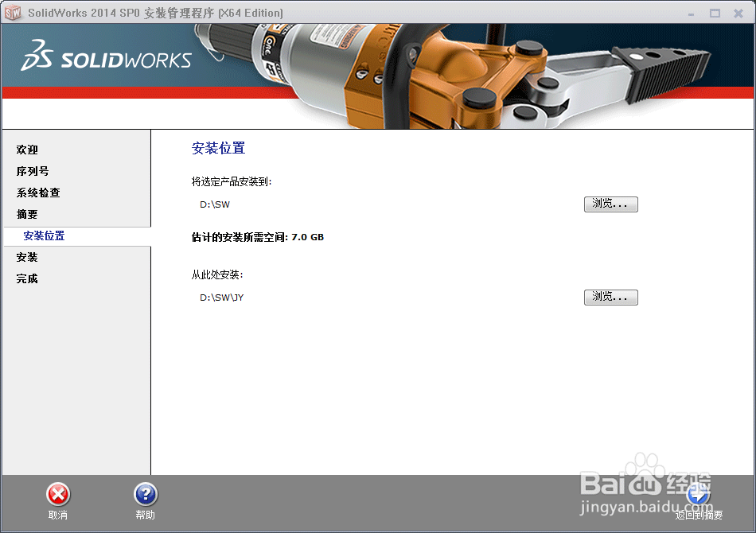Click the installer icon in the title bar
The width and height of the screenshot is (756, 533).
pos(12,13)
